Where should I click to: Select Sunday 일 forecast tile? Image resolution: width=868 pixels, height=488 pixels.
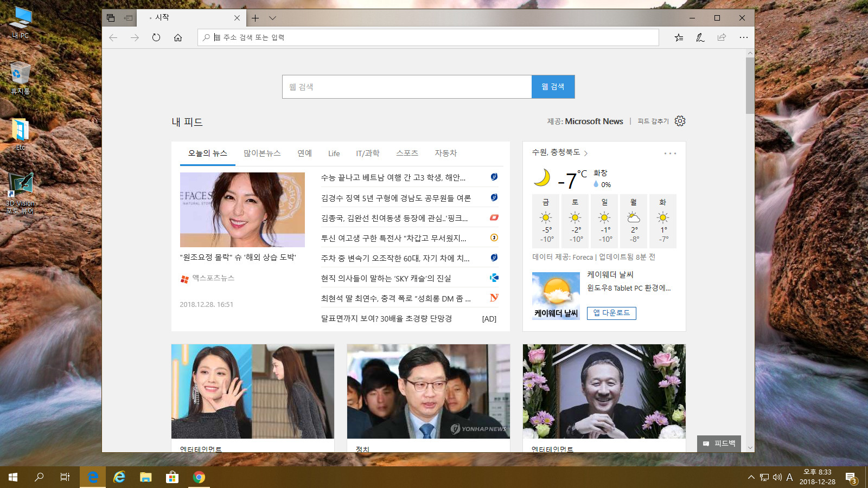click(x=605, y=221)
